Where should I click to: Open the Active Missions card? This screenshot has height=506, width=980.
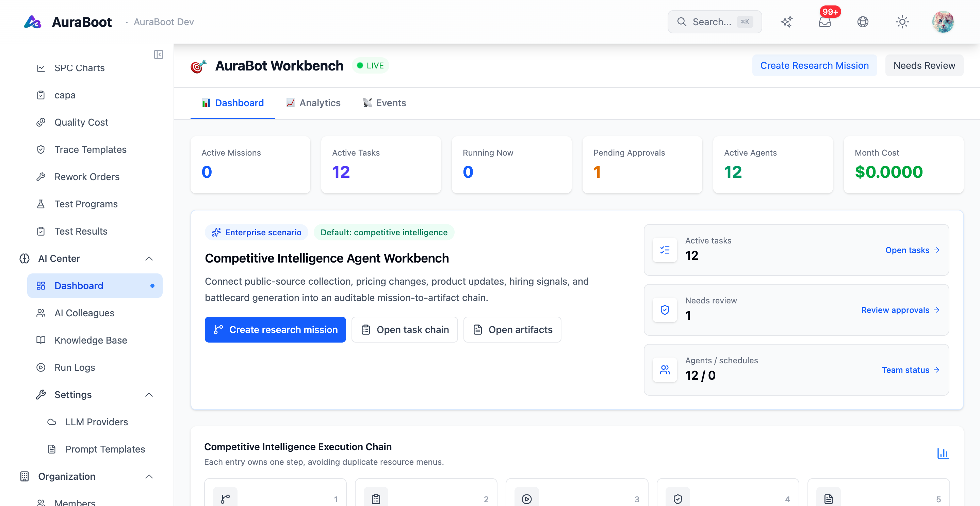tap(250, 164)
